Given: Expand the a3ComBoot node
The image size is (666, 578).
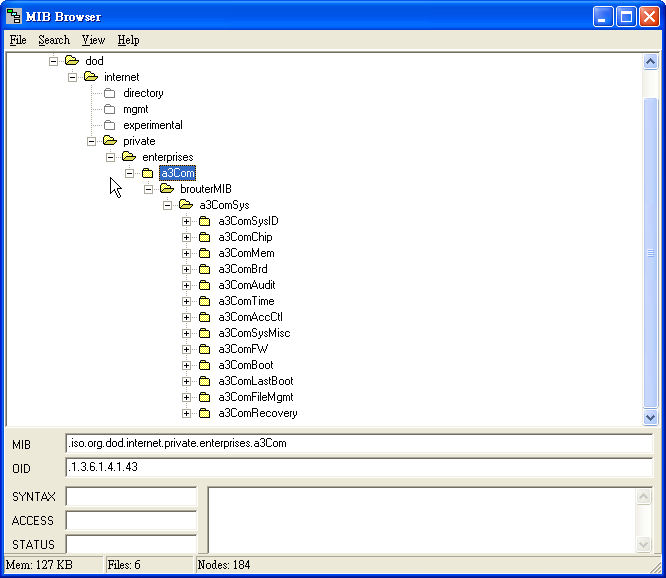Looking at the screenshot, I should pos(186,365).
